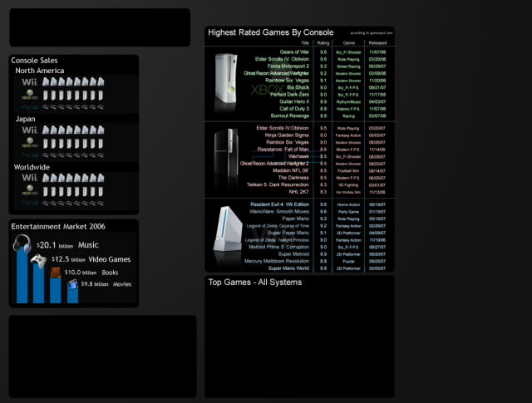
Task: Click the "$9.8 billion" value
Action: click(95, 284)
